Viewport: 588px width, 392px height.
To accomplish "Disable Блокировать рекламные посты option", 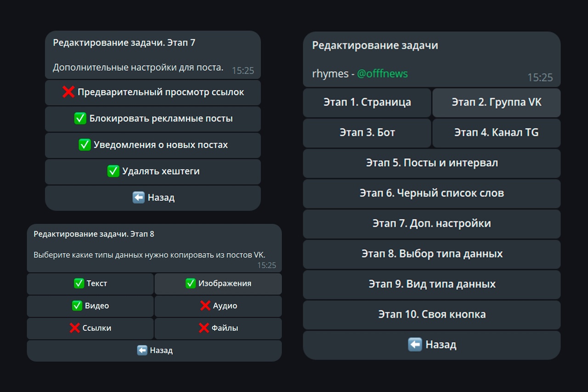I will point(153,119).
